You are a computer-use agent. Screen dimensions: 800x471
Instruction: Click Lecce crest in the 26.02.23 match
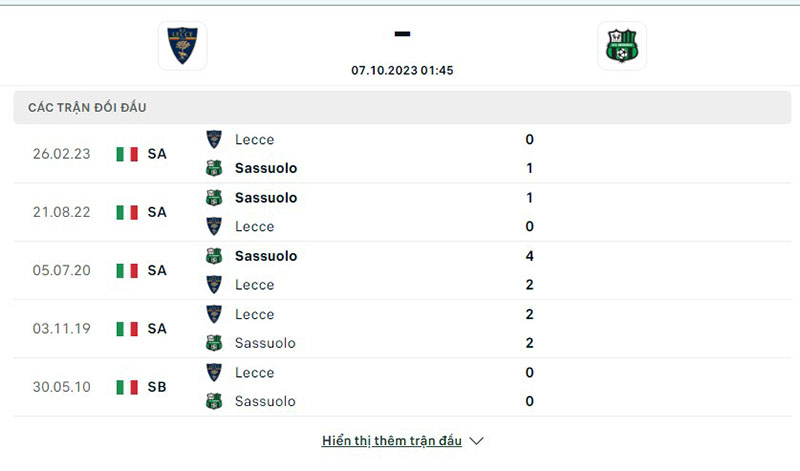[x=214, y=139]
